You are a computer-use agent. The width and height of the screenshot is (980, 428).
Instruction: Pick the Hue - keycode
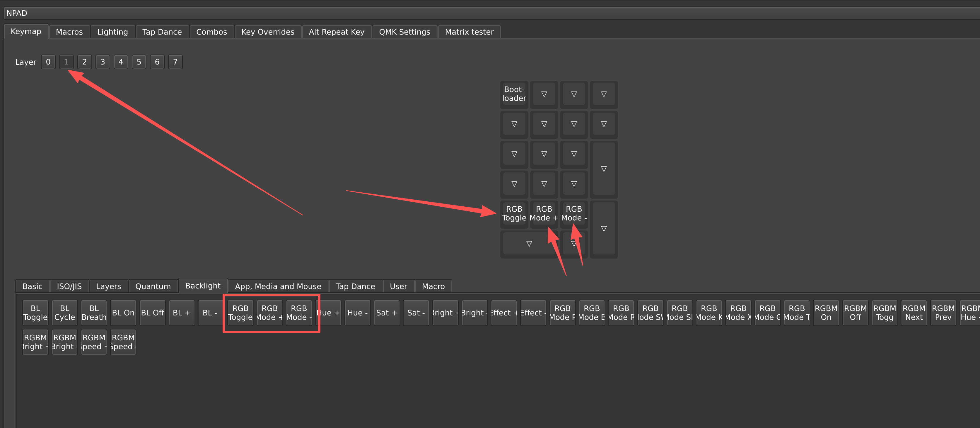pyautogui.click(x=357, y=312)
